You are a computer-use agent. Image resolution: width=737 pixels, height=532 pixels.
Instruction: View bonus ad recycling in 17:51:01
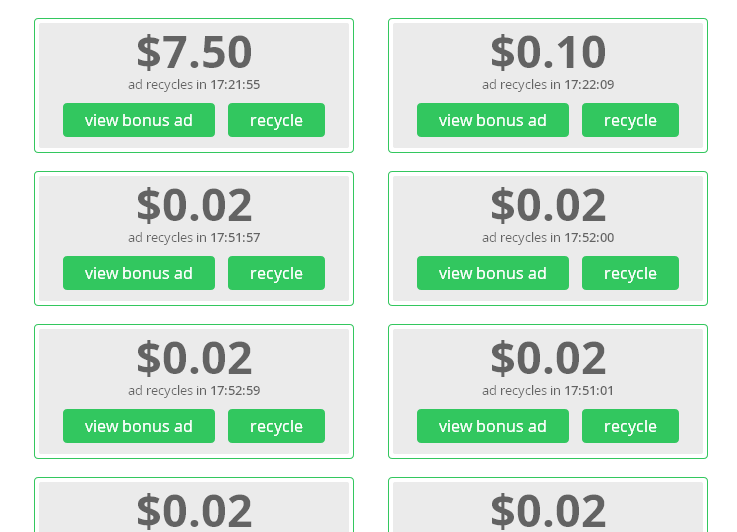tap(493, 426)
